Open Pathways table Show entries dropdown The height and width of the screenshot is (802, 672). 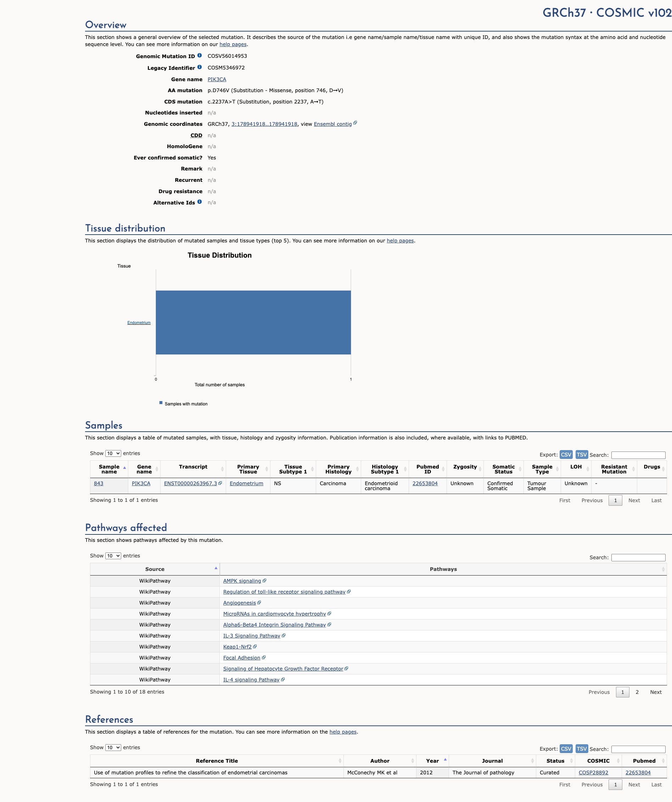tap(113, 556)
